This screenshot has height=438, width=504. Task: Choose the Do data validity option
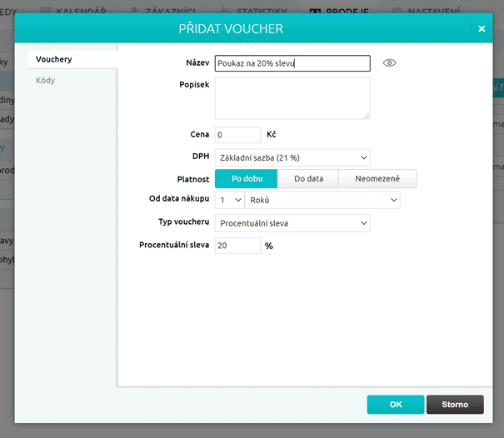[307, 178]
